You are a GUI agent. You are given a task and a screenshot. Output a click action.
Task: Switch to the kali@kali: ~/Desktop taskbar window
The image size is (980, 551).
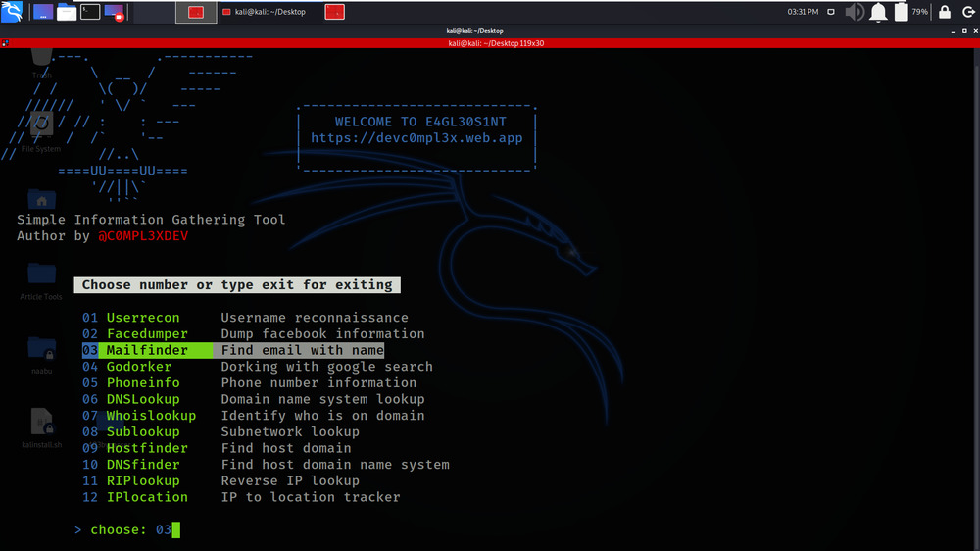tap(265, 12)
